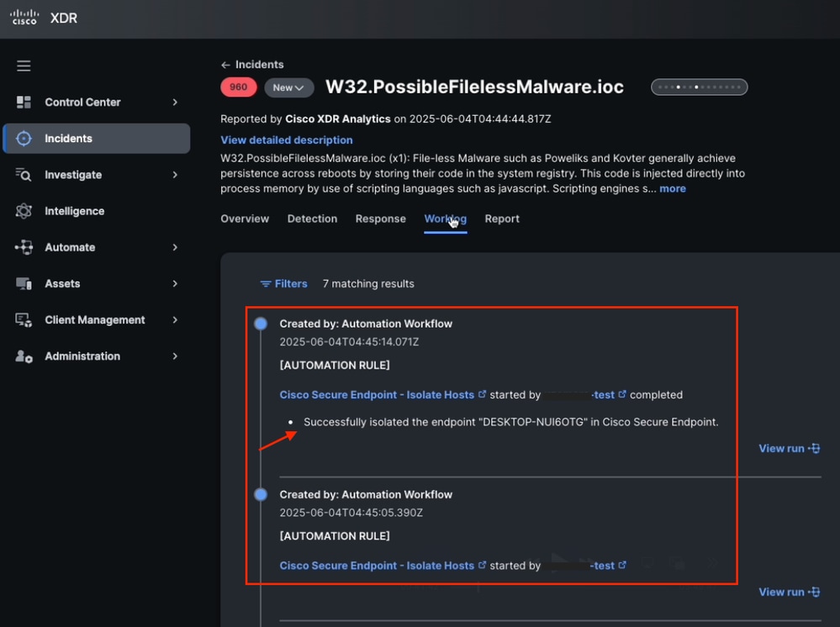Expand Administration submenu chevron
Image resolution: width=840 pixels, height=627 pixels.
(175, 356)
